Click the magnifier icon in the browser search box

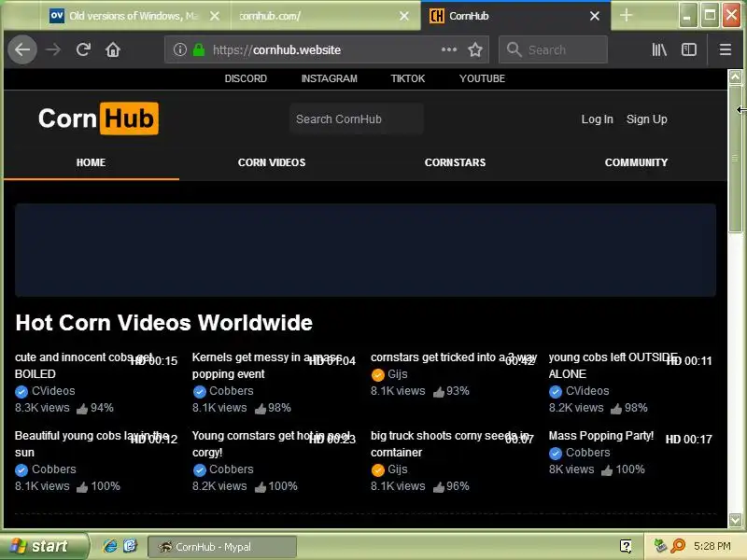[x=514, y=49]
